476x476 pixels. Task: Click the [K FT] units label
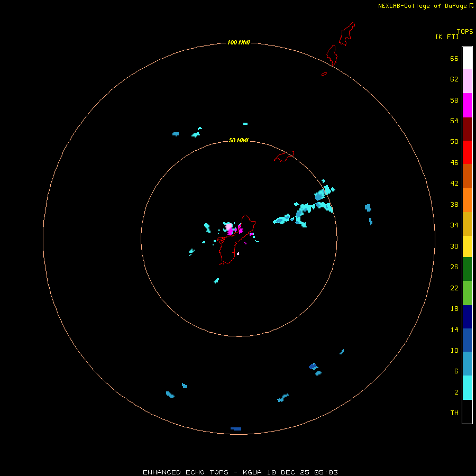pyautogui.click(x=447, y=37)
